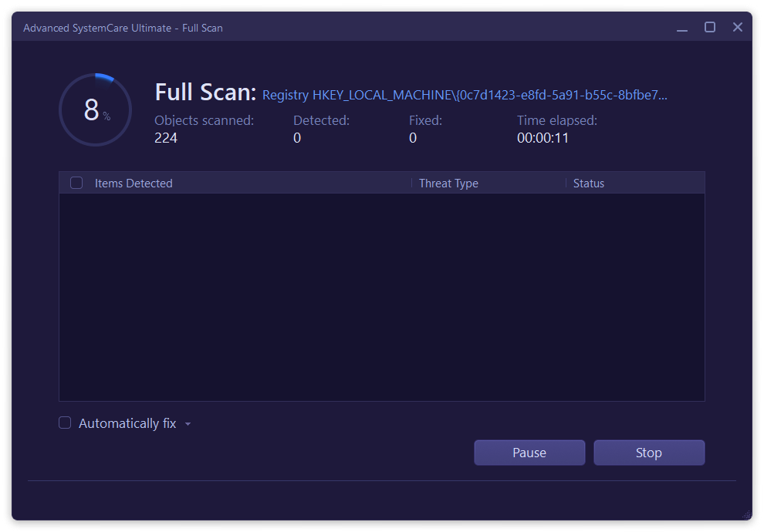The width and height of the screenshot is (764, 532).
Task: Enable the Automatically fix checkbox
Action: (64, 423)
